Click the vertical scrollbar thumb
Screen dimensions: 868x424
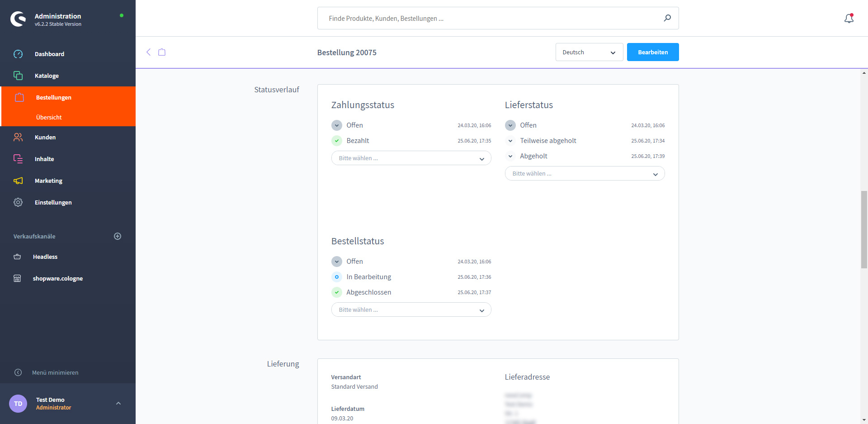coord(864,229)
